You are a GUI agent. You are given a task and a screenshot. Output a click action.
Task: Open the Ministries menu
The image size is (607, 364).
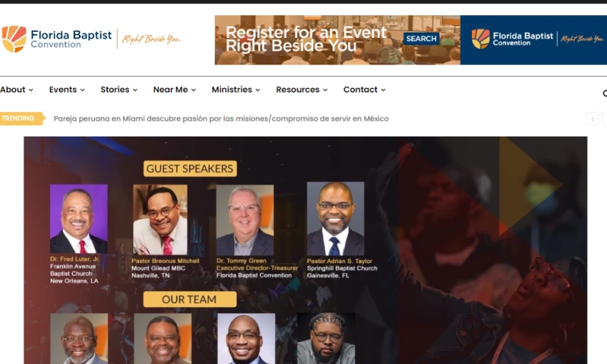click(236, 89)
